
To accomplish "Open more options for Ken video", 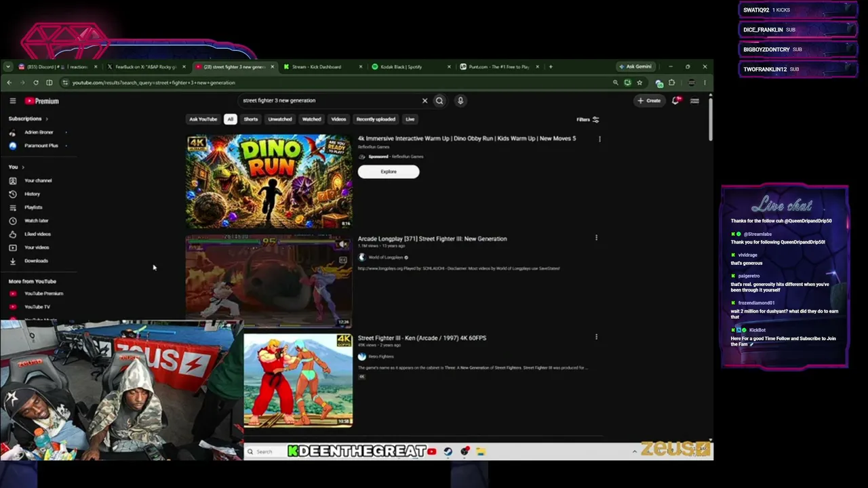I will (596, 337).
